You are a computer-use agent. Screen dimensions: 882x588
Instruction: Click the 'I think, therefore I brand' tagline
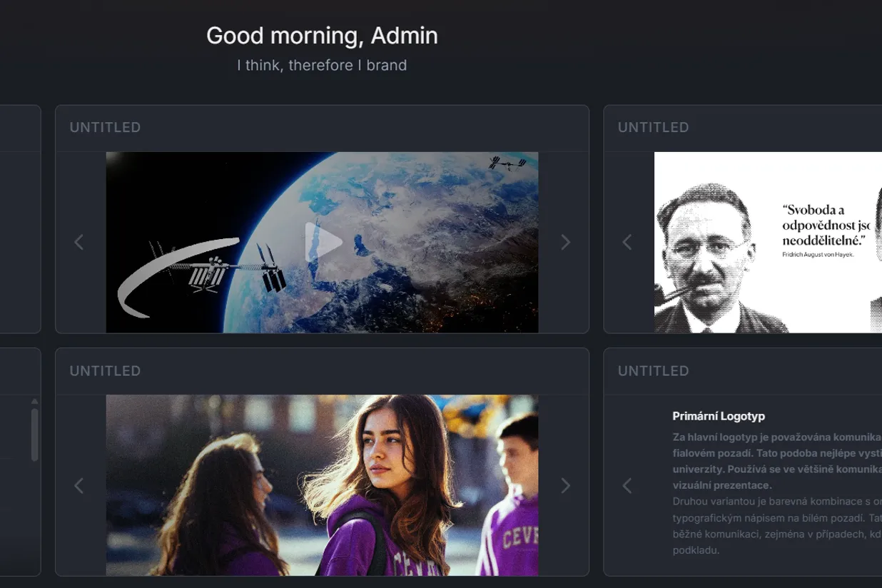[322, 65]
